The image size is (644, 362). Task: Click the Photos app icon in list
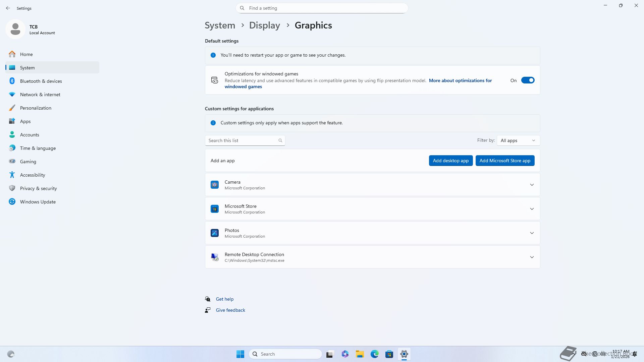(x=215, y=233)
